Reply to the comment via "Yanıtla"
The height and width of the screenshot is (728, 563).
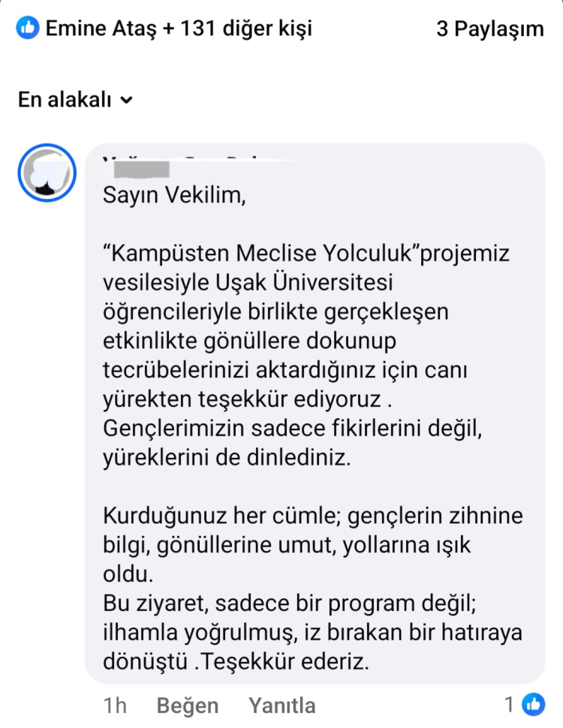click(281, 705)
